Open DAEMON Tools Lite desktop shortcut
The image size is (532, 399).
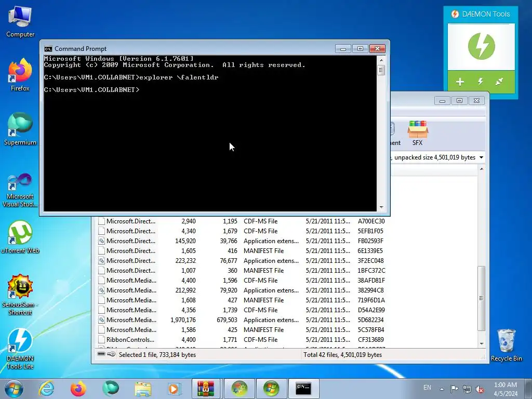20,349
